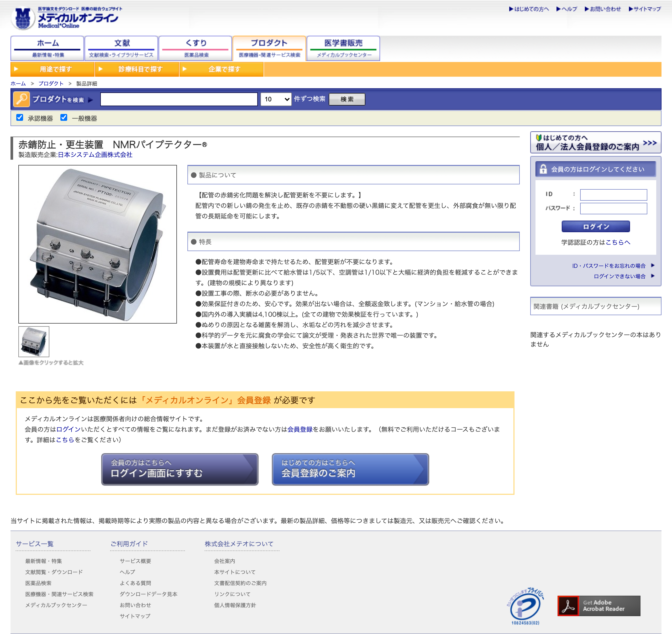Click the large NMR pipetector product image
Image resolution: width=672 pixels, height=634 pixels.
[x=98, y=244]
